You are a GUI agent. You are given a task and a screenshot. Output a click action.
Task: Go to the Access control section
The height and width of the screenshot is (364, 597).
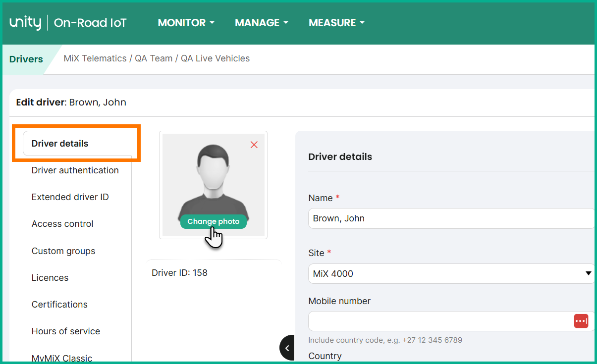point(62,224)
